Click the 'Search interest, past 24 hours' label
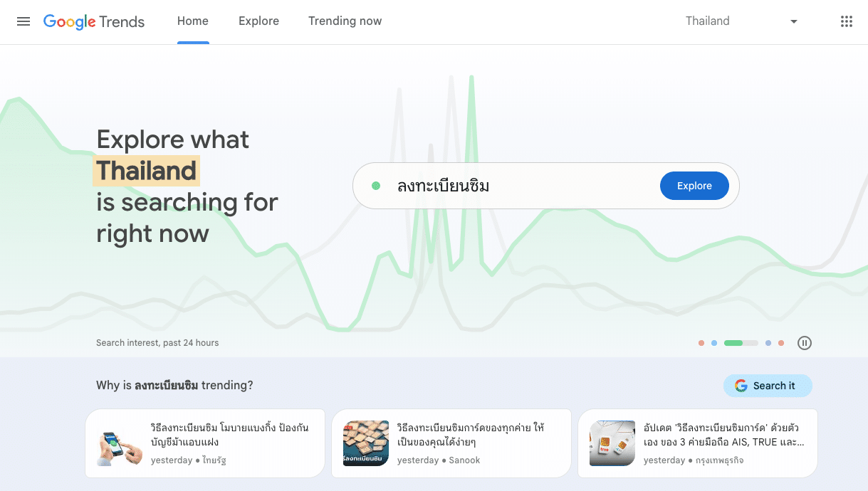The height and width of the screenshot is (491, 868). (157, 343)
